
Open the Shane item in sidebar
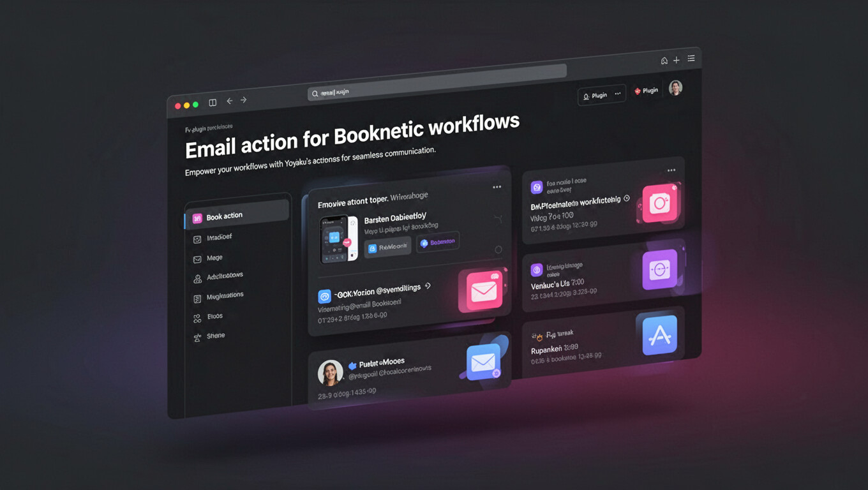pos(215,336)
